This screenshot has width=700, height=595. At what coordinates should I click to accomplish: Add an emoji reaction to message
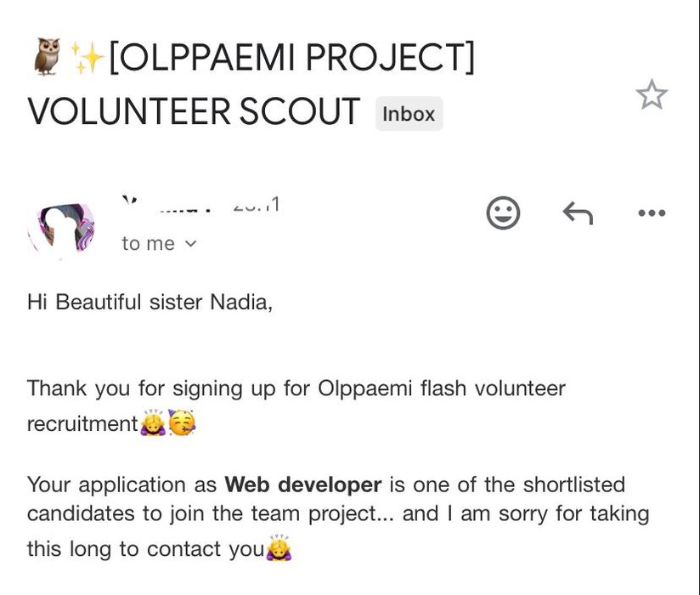(503, 213)
